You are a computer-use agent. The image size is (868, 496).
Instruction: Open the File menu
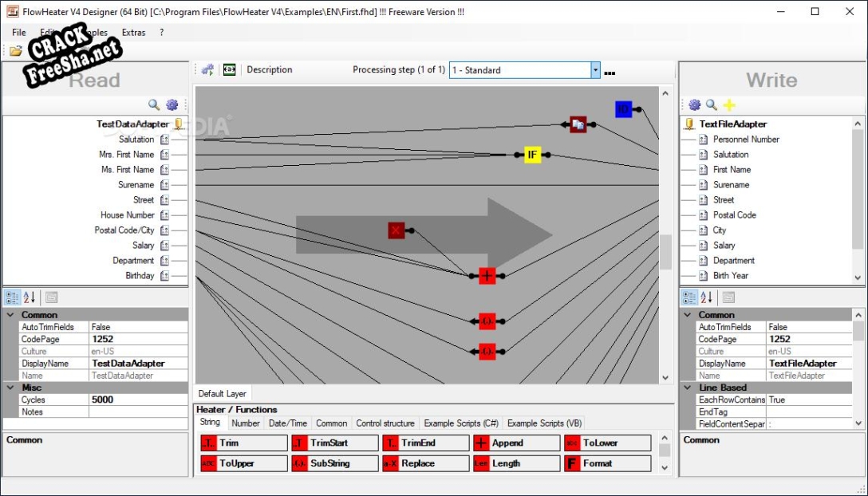click(x=19, y=33)
